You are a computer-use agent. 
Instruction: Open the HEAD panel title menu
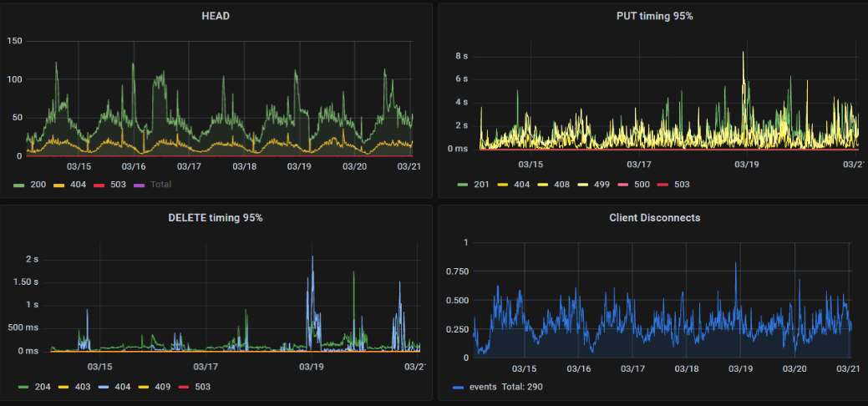216,16
